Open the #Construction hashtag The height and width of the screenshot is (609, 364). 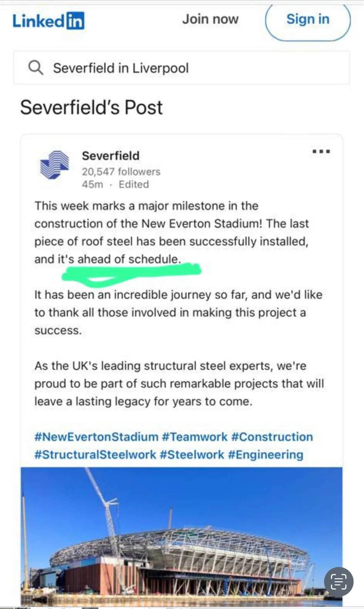click(x=272, y=437)
